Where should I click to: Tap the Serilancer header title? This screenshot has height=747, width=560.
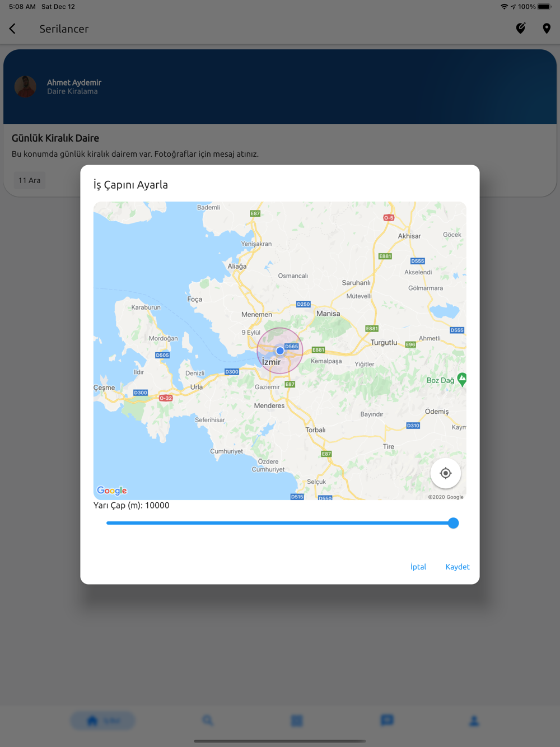(64, 29)
